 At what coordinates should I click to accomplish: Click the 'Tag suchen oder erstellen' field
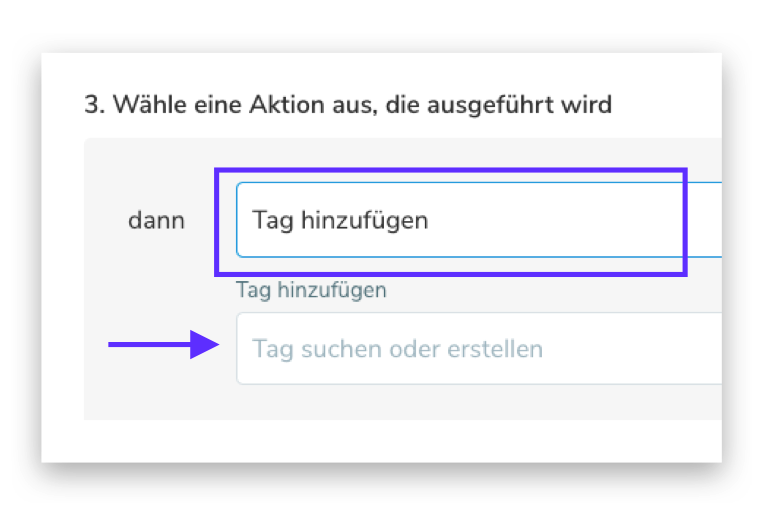pos(478,349)
